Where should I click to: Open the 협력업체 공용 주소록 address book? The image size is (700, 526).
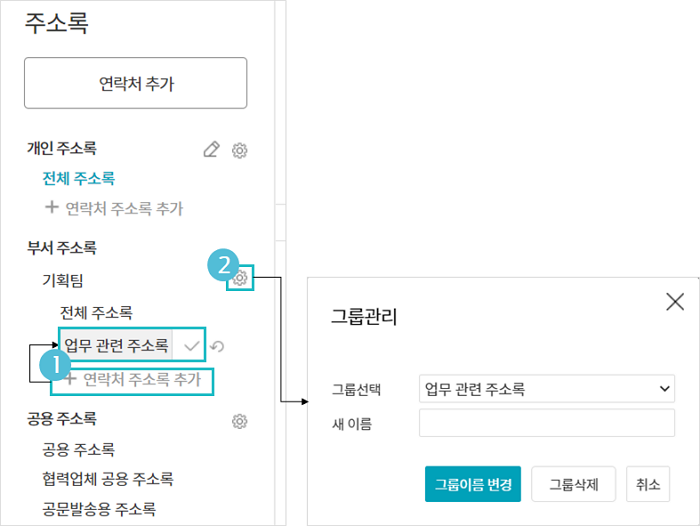coord(108,479)
